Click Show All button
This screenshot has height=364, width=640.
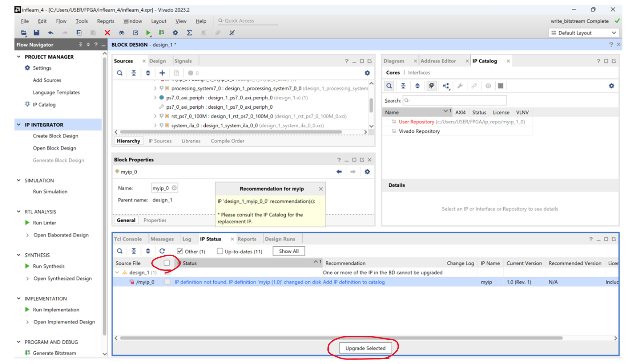(289, 251)
